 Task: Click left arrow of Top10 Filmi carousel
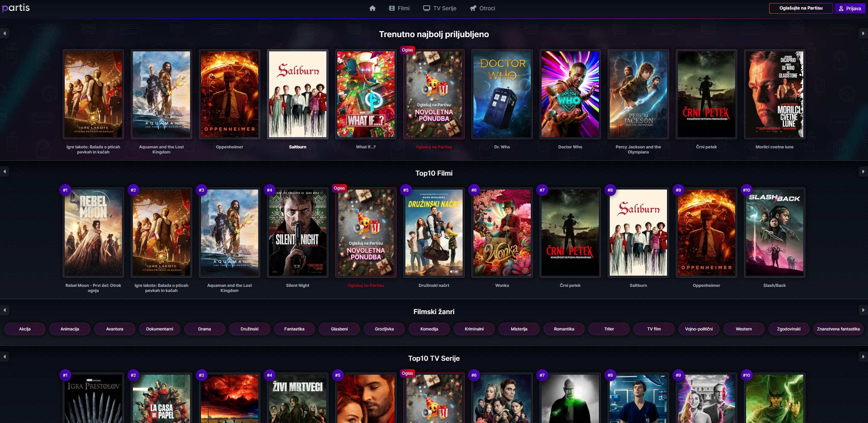click(x=5, y=172)
